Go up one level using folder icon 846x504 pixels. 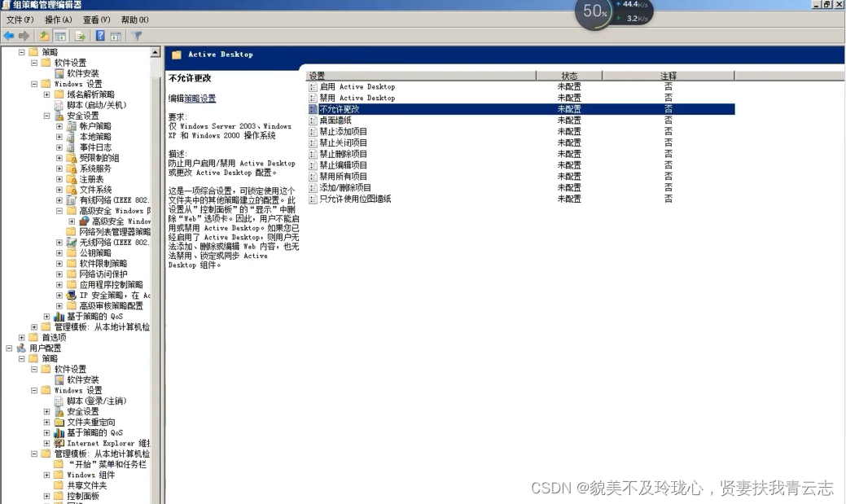pos(44,36)
